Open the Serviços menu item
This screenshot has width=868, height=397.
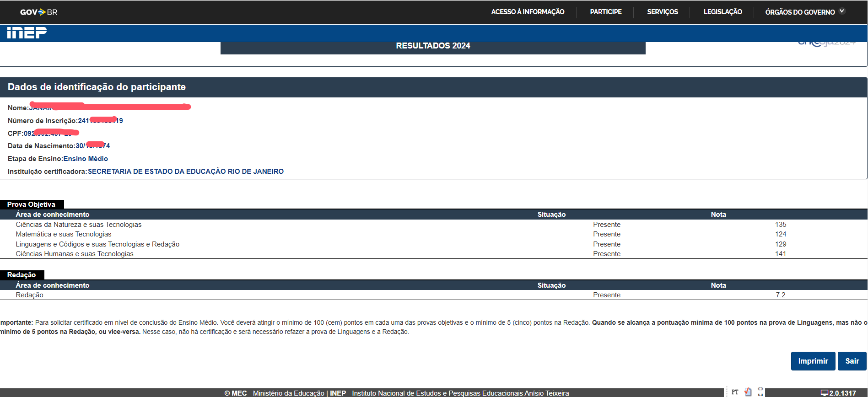tap(663, 12)
